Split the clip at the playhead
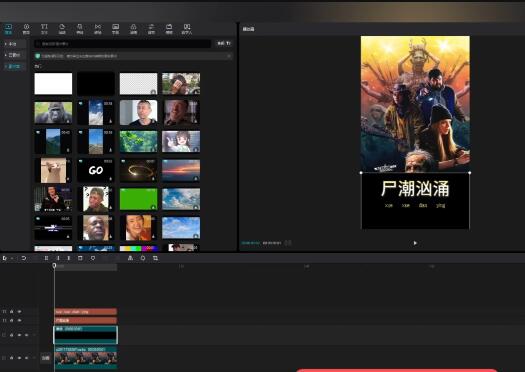Screen dimensions: 525x372 (47, 258)
